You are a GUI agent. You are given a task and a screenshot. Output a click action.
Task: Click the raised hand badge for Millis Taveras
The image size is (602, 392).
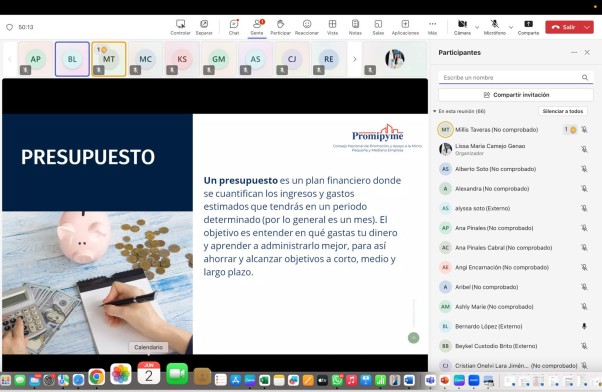point(570,130)
